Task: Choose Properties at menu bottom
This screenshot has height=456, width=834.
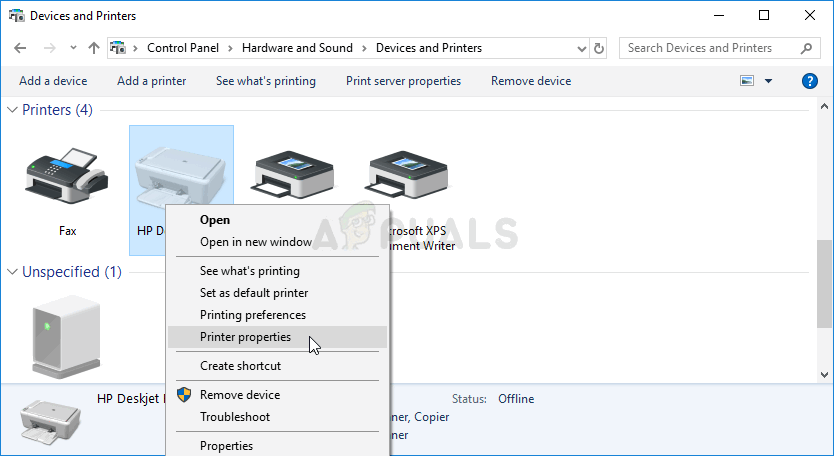Action: (x=277, y=446)
